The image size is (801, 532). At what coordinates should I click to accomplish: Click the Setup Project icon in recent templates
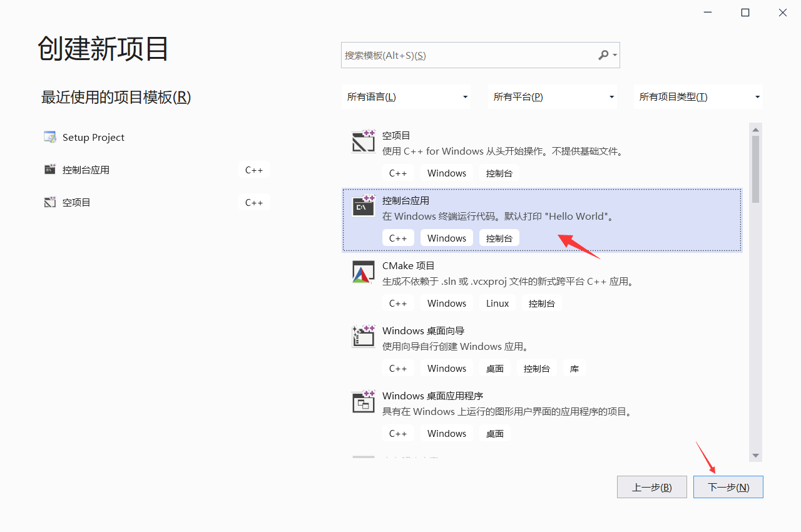click(50, 137)
